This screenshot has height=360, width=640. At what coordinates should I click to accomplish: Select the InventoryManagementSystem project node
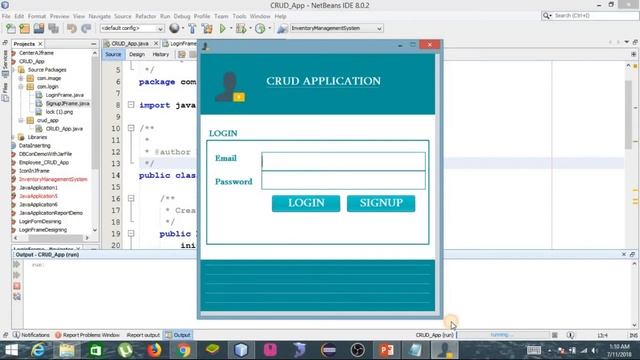pyautogui.click(x=53, y=179)
